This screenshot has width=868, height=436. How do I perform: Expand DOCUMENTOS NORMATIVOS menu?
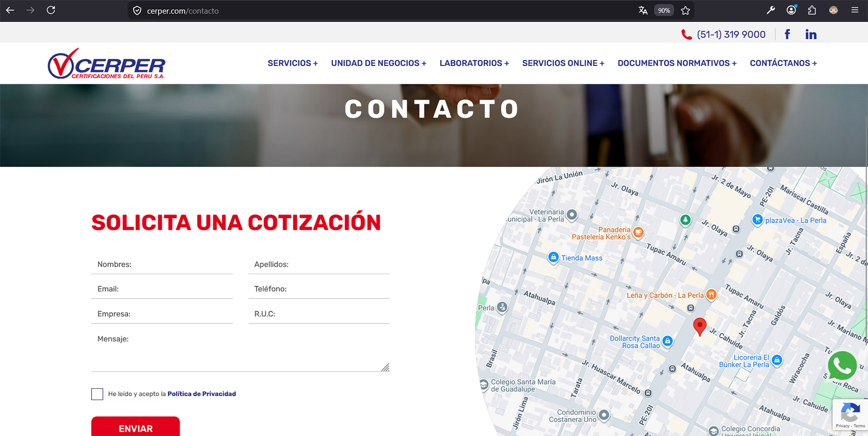click(x=677, y=63)
